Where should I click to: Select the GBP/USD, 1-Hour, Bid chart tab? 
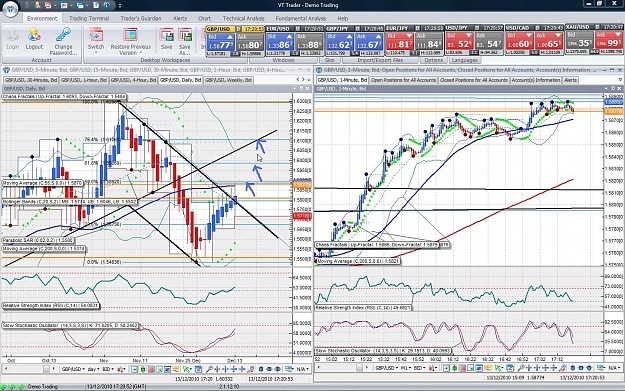[x=84, y=80]
